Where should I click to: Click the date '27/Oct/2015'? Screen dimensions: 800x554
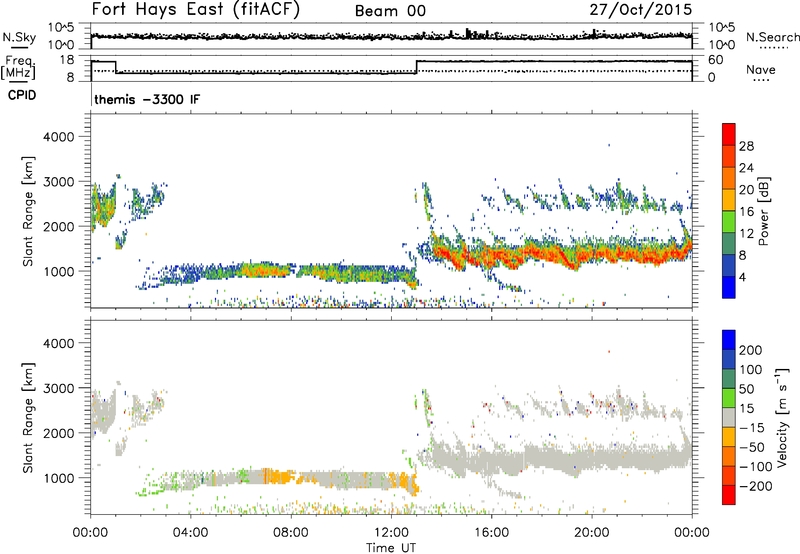click(641, 10)
